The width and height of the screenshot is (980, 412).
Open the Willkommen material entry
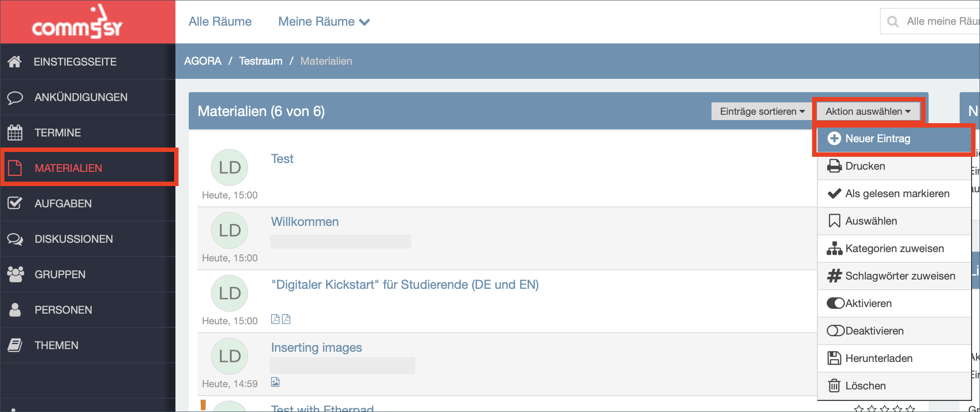point(305,222)
